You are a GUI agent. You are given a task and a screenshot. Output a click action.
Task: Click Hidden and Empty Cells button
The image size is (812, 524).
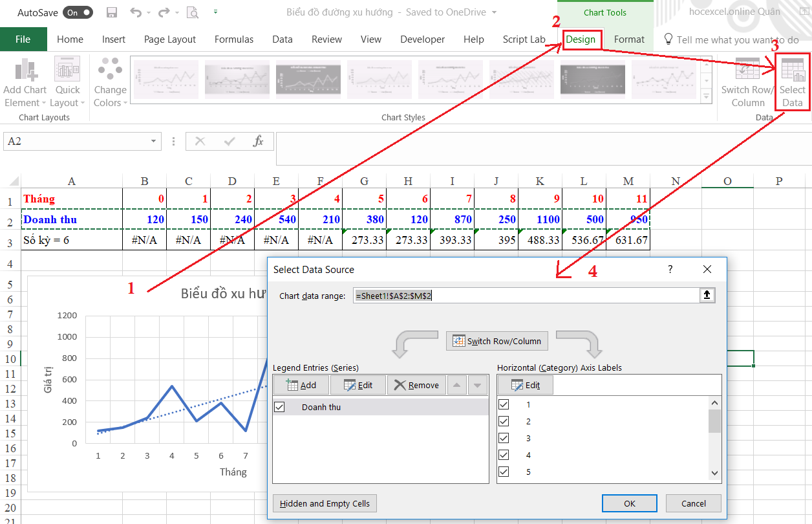pyautogui.click(x=325, y=503)
